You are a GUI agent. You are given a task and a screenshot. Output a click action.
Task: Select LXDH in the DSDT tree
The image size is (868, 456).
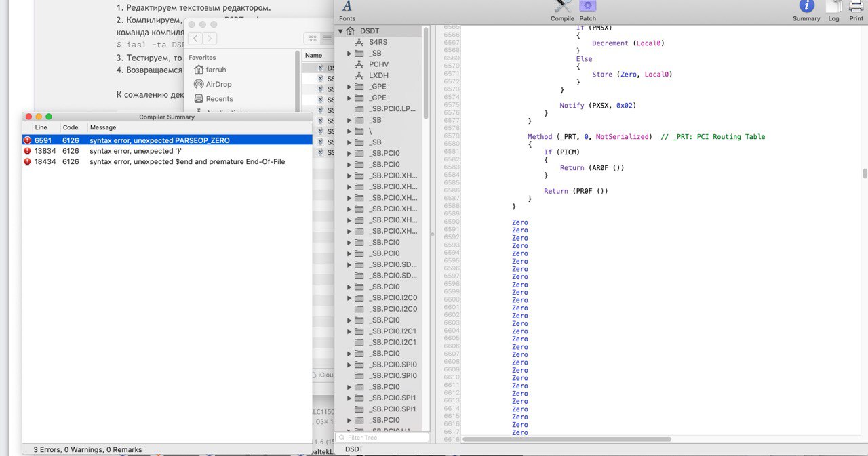378,75
